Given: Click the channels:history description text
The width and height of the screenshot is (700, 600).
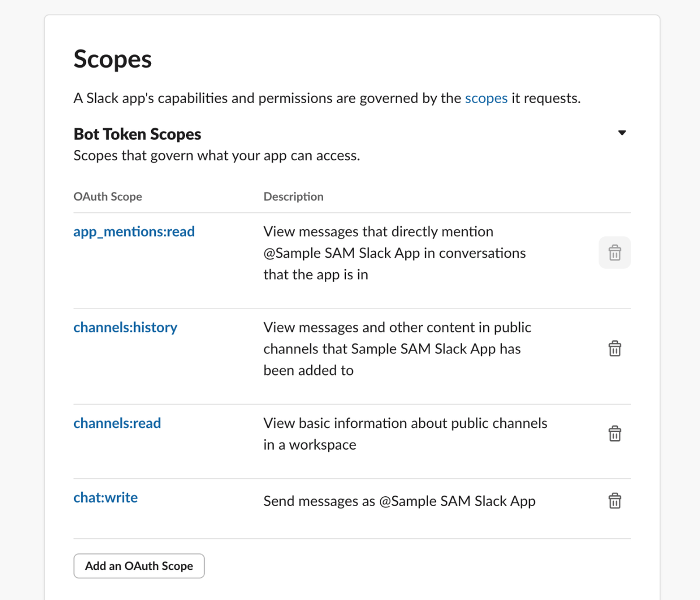Looking at the screenshot, I should pos(397,349).
